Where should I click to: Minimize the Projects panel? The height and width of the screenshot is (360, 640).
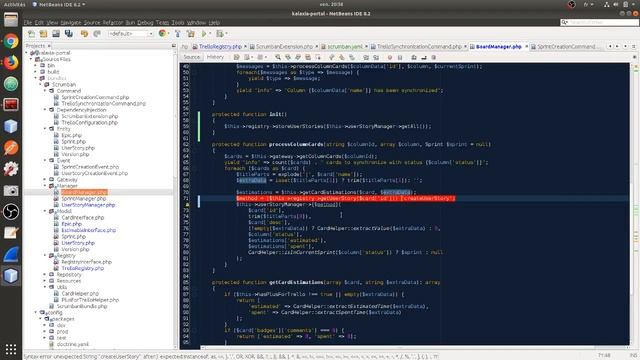173,46
